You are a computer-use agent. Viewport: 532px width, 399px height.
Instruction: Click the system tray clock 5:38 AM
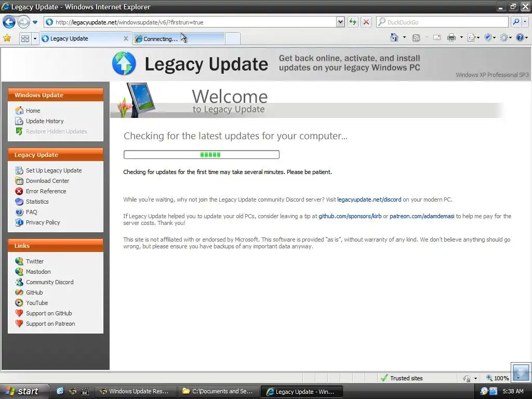[513, 391]
